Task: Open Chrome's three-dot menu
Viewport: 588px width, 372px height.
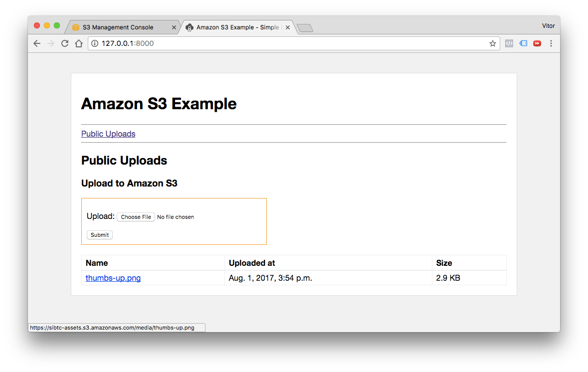Action: click(x=551, y=43)
